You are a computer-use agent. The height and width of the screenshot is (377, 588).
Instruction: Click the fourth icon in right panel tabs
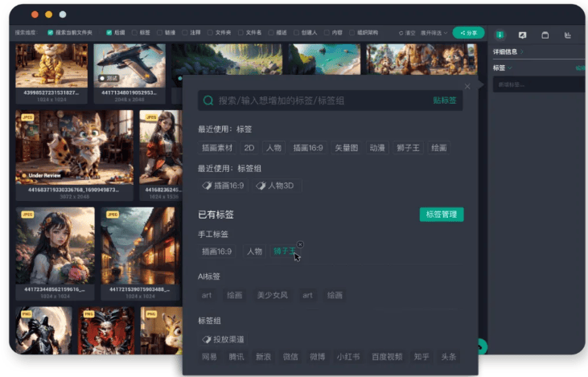pyautogui.click(x=567, y=35)
